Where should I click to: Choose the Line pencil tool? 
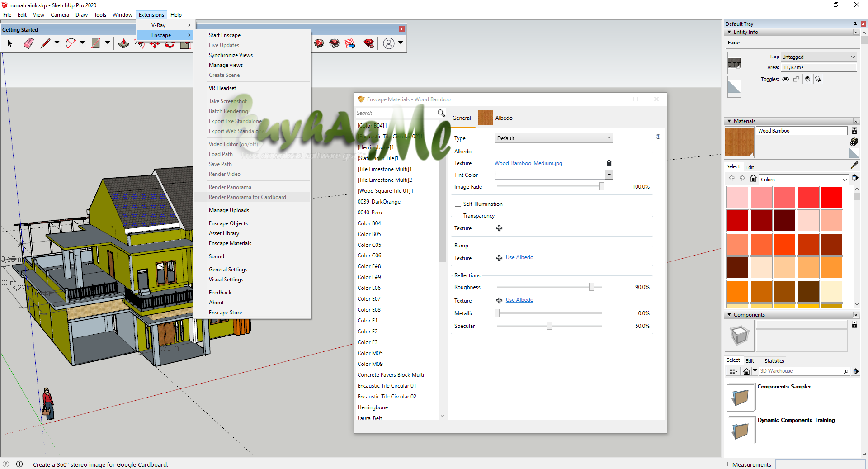[x=45, y=43]
